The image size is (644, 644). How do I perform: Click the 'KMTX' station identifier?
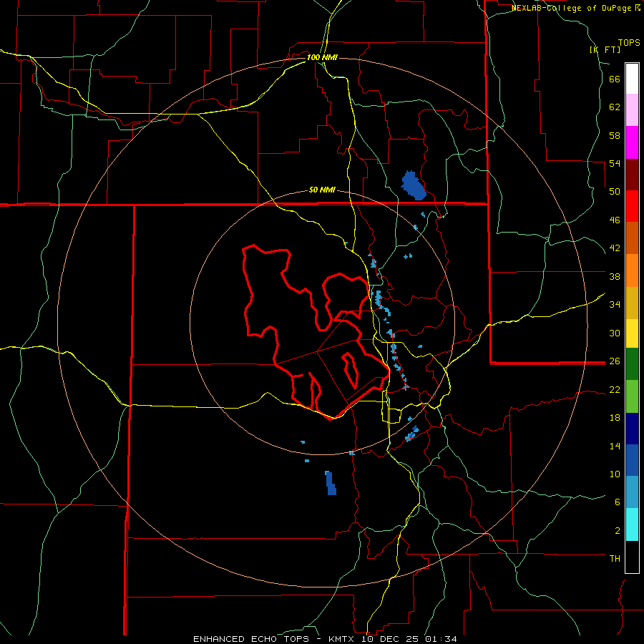pos(341,639)
